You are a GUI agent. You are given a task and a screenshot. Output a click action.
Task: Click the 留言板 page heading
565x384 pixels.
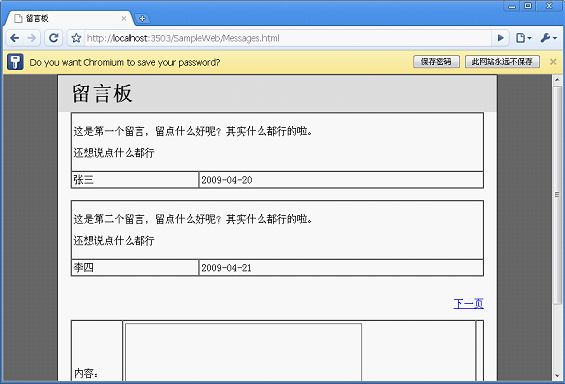[102, 94]
